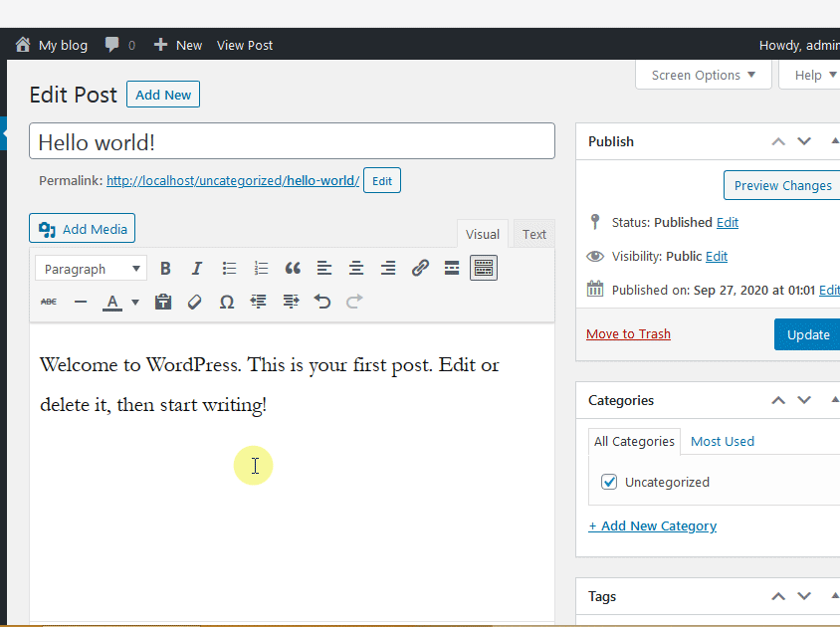Apply strikethrough formatting
The image size is (840, 627).
click(x=48, y=301)
